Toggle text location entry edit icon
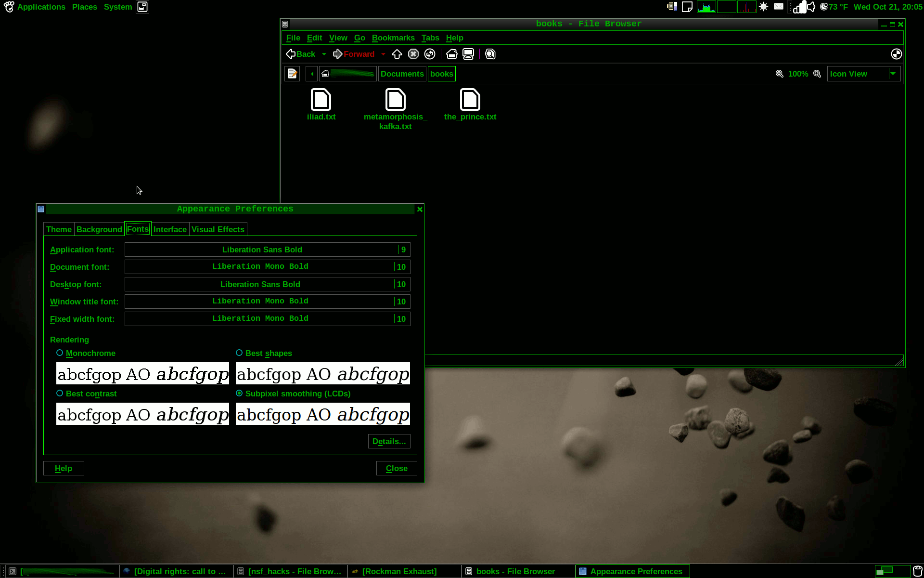The image size is (924, 578). [x=292, y=74]
